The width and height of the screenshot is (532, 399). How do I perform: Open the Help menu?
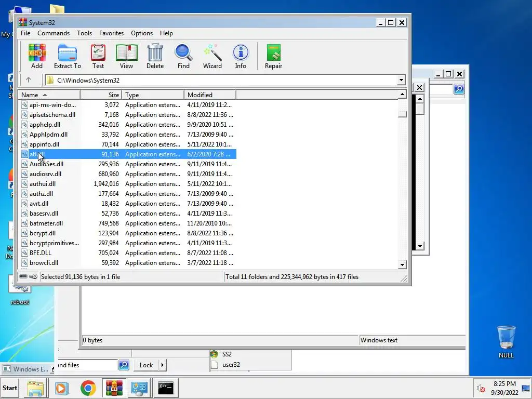(166, 33)
